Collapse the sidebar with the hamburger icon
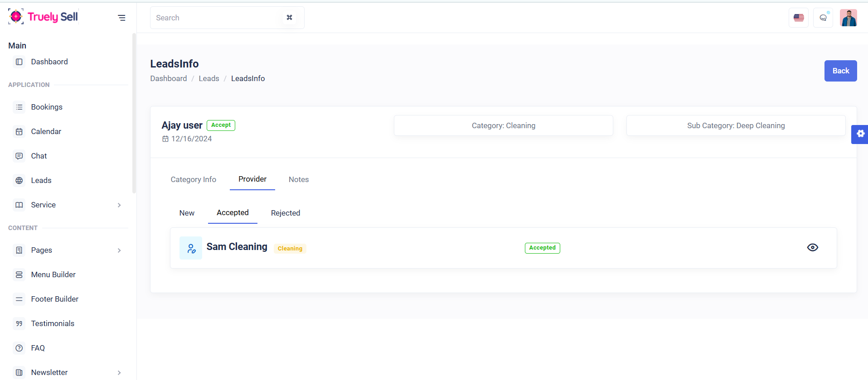This screenshot has width=868, height=380. 121,18
